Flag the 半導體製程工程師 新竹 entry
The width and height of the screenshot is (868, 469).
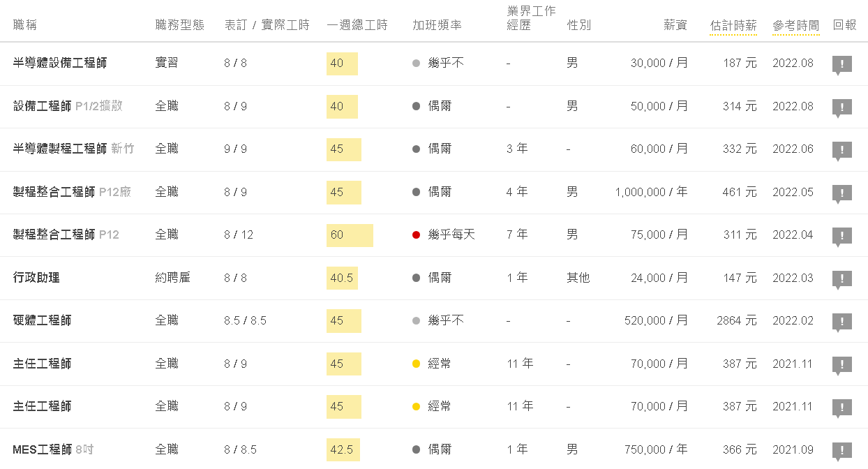(842, 151)
